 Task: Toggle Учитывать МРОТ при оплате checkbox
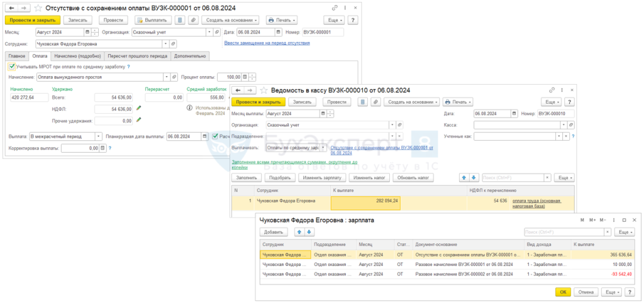tap(12, 66)
